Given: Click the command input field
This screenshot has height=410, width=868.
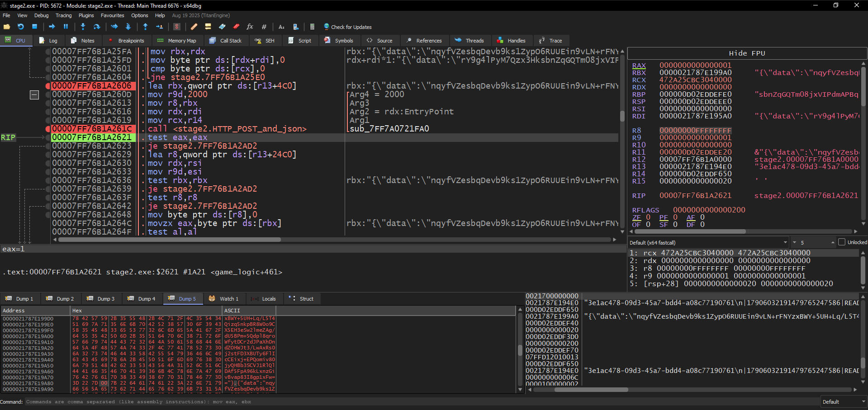Looking at the screenshot, I should click(422, 401).
